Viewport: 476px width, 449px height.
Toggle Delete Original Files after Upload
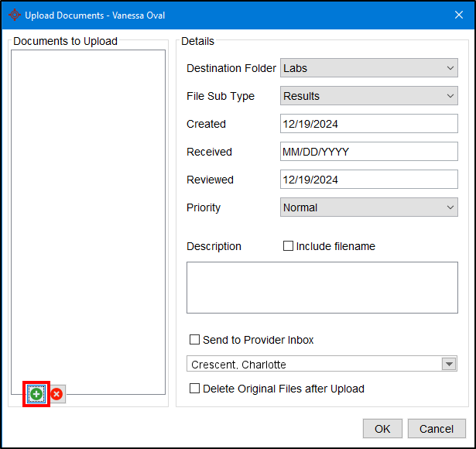[195, 389]
